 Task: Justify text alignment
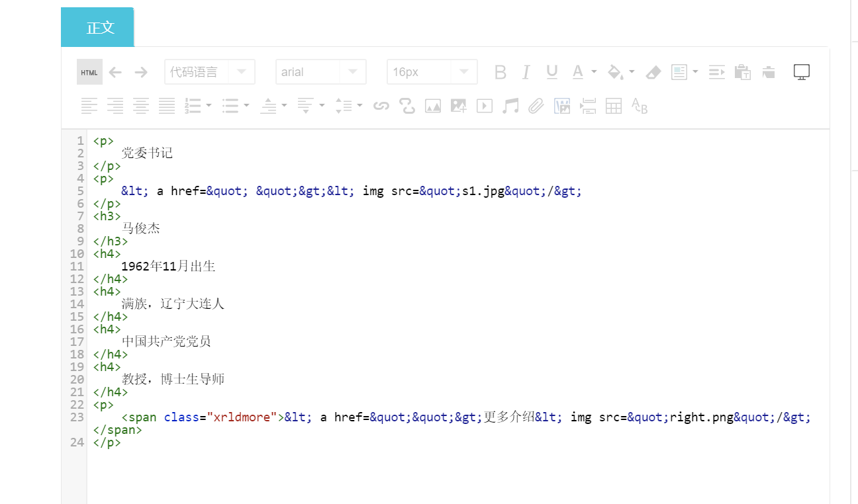click(x=167, y=105)
